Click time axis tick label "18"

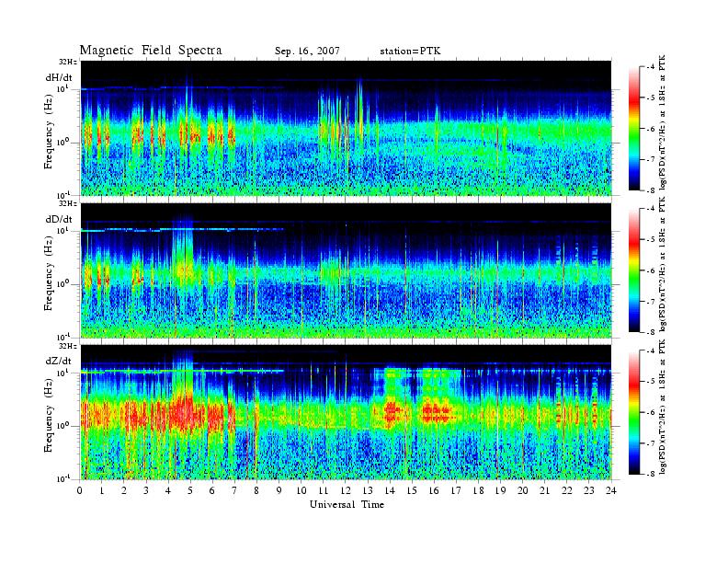[x=478, y=490]
